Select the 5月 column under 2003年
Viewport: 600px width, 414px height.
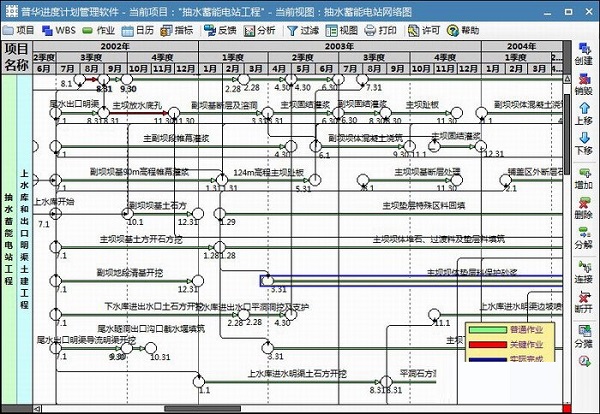coord(303,69)
